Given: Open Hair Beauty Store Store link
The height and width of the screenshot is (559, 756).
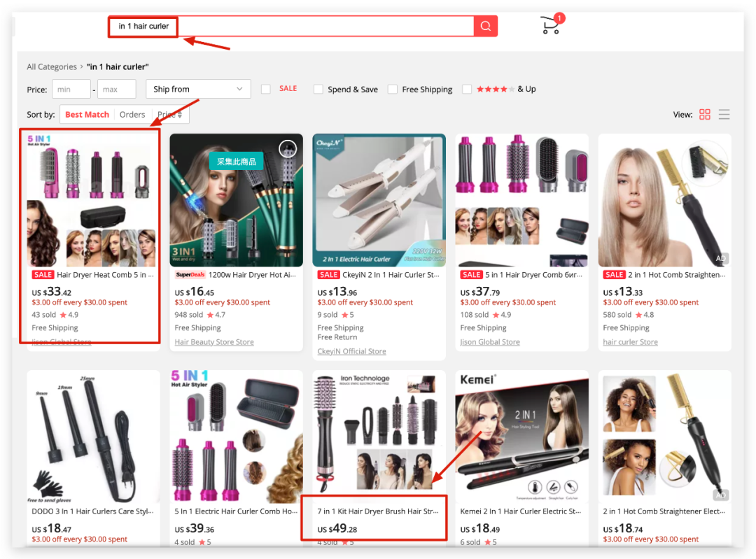Looking at the screenshot, I should 214,342.
